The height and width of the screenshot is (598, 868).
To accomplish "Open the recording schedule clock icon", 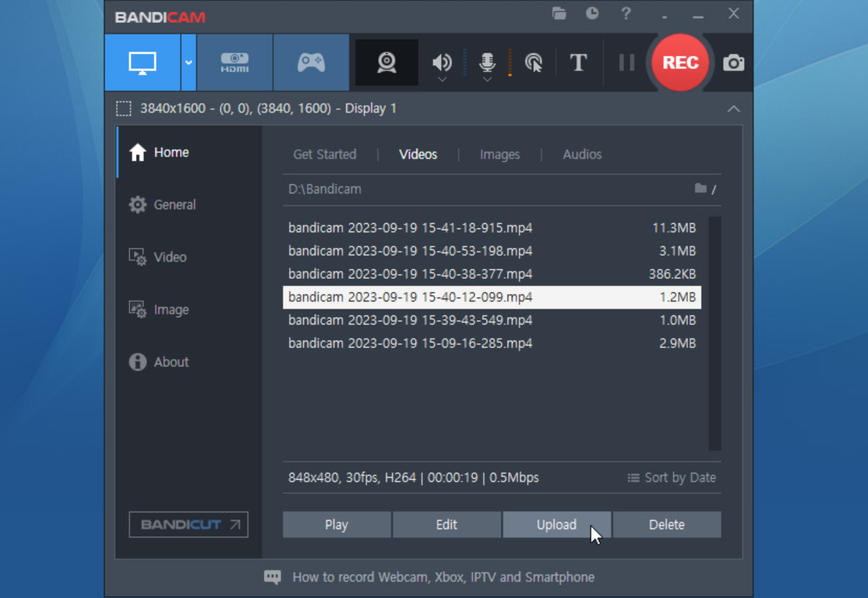I will [x=592, y=14].
